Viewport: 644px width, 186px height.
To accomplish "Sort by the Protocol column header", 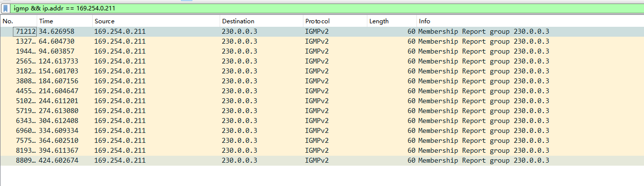I will point(335,21).
